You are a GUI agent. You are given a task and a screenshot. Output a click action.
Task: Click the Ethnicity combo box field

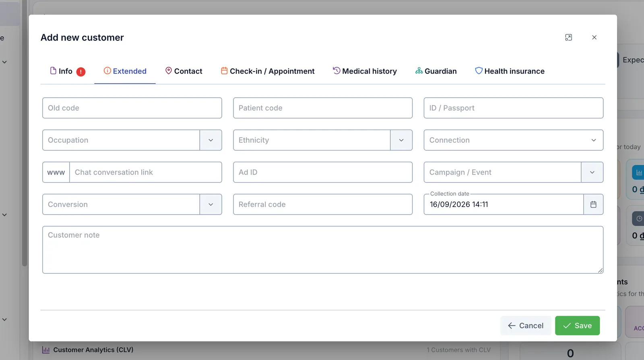[x=312, y=140]
